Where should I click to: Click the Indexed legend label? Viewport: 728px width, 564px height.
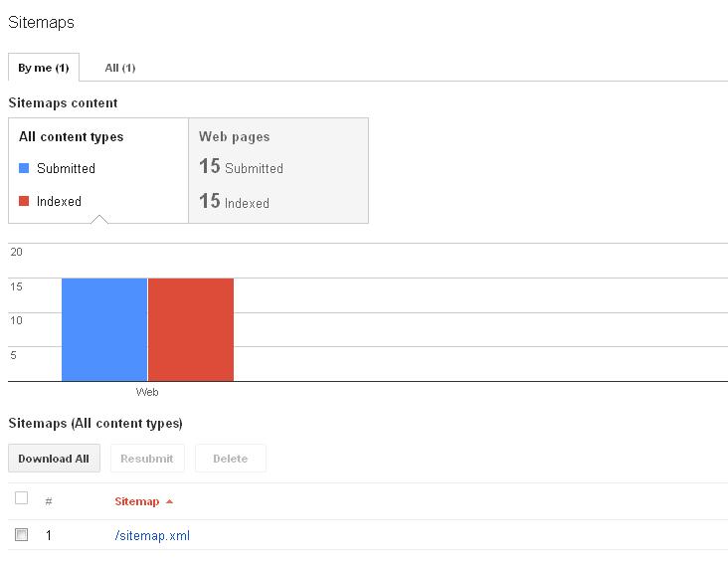59,202
